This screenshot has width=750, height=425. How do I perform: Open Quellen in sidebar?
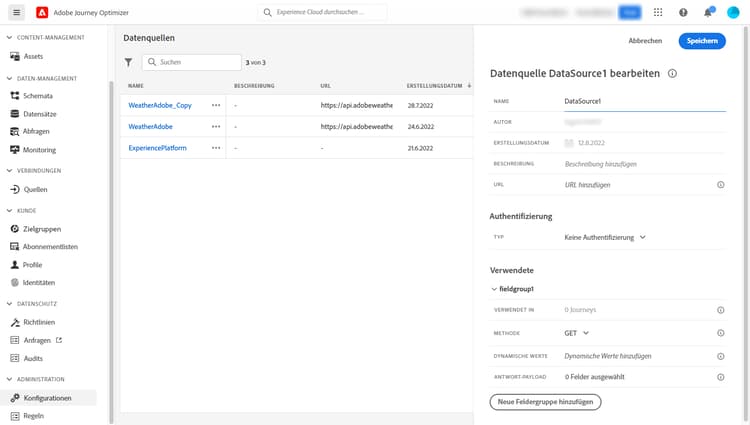coord(35,190)
